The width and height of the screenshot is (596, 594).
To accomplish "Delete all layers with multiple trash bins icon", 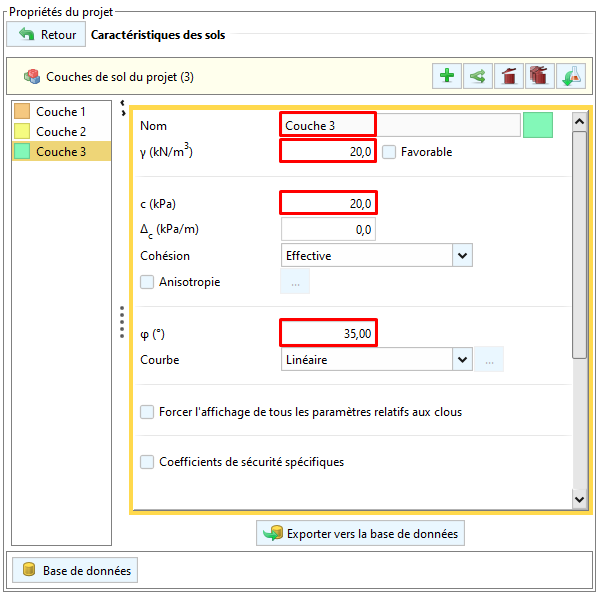I will pos(539,76).
